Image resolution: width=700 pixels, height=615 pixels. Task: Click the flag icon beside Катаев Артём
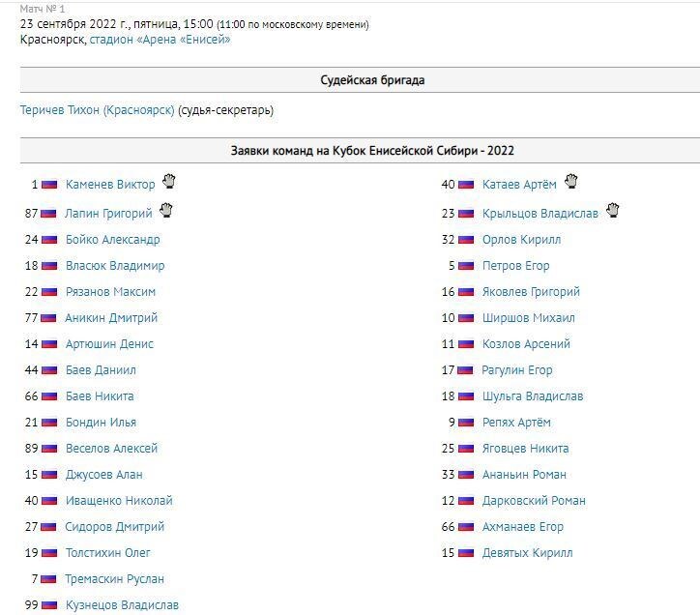point(466,185)
